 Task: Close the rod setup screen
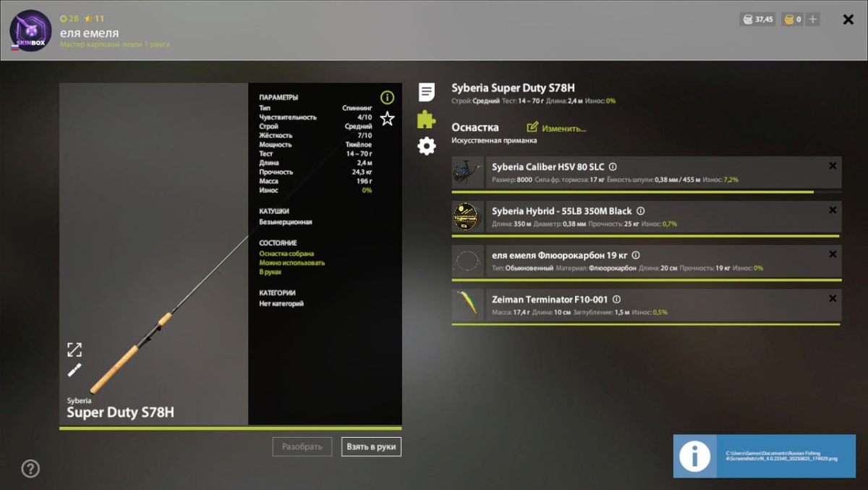[848, 20]
